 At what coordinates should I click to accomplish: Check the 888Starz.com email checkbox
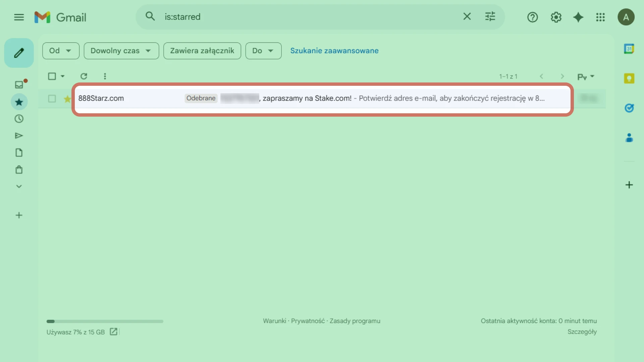click(52, 99)
